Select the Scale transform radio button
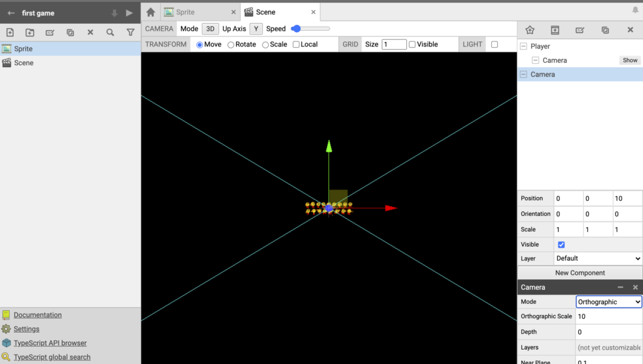The width and height of the screenshot is (643, 364). [x=266, y=45]
